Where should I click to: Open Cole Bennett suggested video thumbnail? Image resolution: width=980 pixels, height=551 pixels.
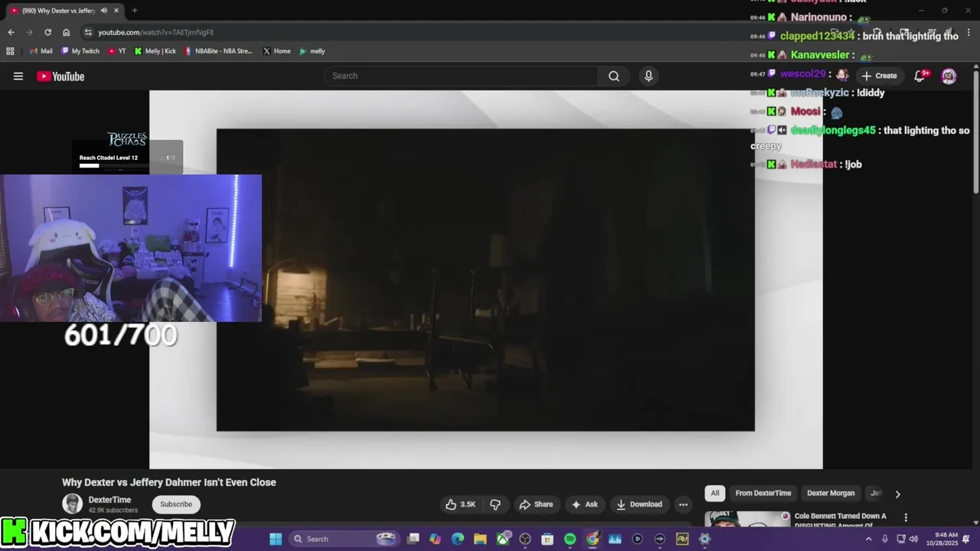click(x=747, y=519)
